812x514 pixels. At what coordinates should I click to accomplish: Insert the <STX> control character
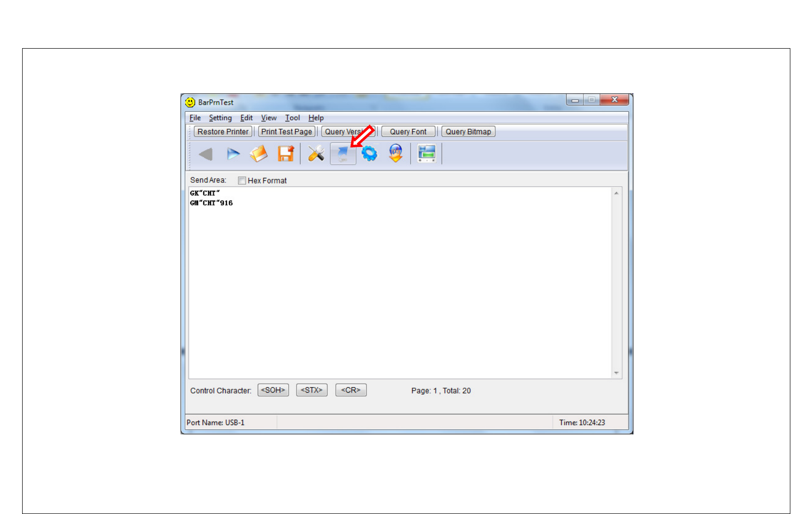pyautogui.click(x=312, y=390)
